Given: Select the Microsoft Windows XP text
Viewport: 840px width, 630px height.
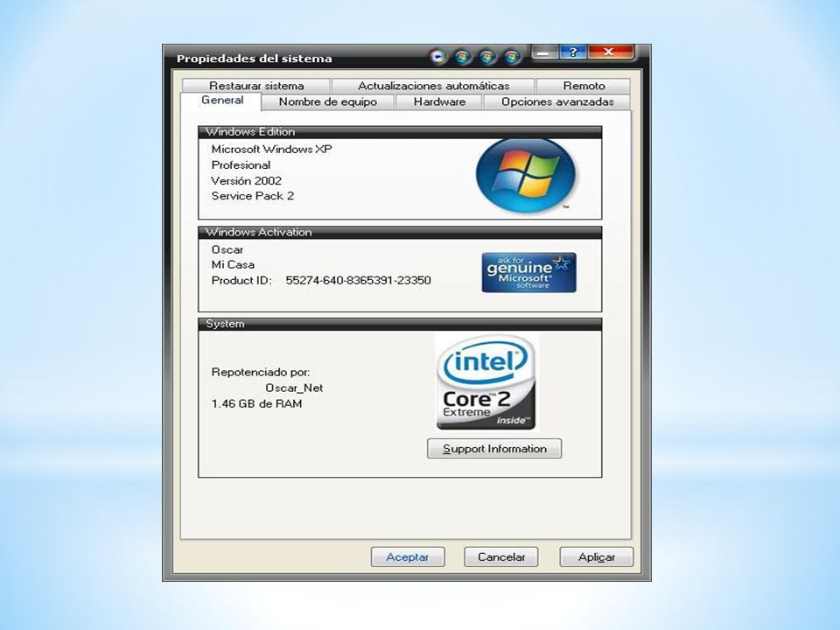Looking at the screenshot, I should coord(271,150).
